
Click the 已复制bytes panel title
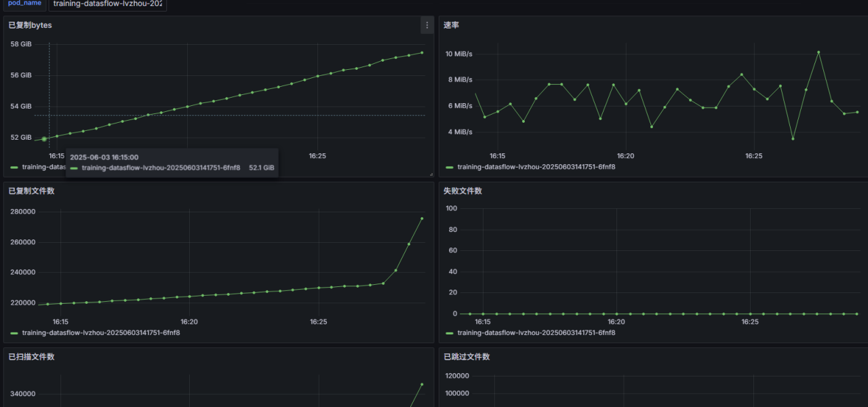pyautogui.click(x=30, y=25)
